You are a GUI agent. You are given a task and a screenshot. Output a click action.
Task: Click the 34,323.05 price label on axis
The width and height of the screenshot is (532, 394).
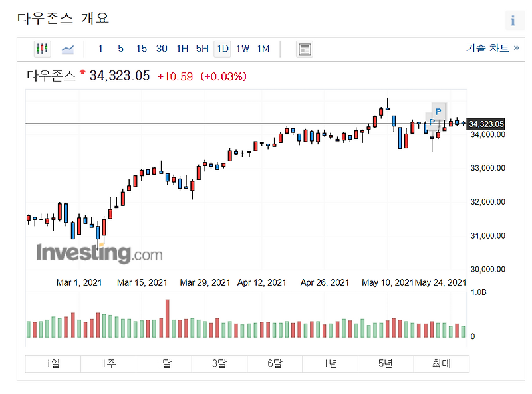[486, 124]
